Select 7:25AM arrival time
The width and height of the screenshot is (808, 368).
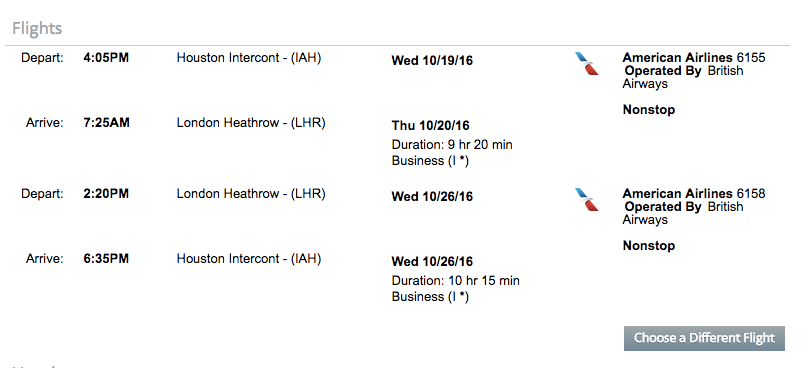pos(106,123)
